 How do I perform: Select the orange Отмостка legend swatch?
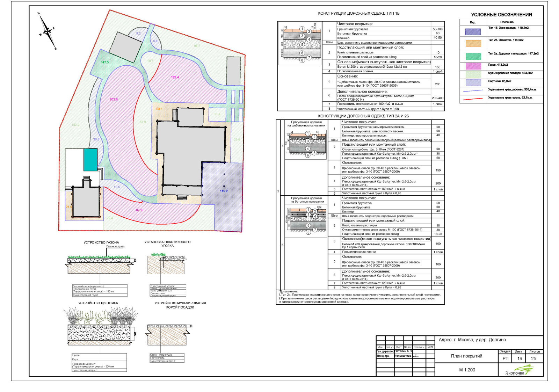[473, 43]
